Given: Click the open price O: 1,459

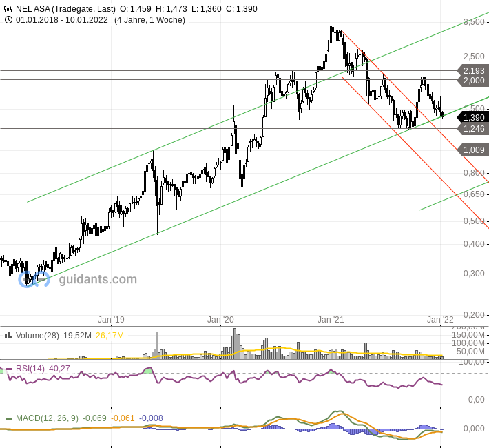Looking at the screenshot, I should pos(136,9).
